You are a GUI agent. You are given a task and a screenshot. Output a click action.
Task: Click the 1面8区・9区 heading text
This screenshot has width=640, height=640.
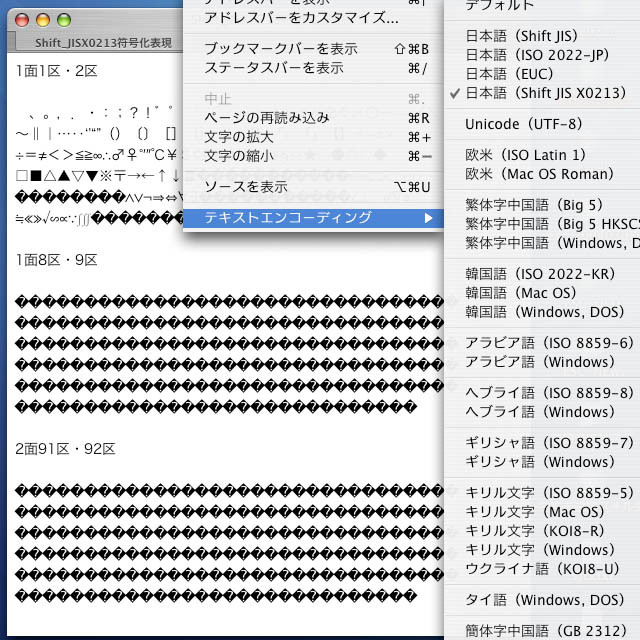[x=56, y=260]
